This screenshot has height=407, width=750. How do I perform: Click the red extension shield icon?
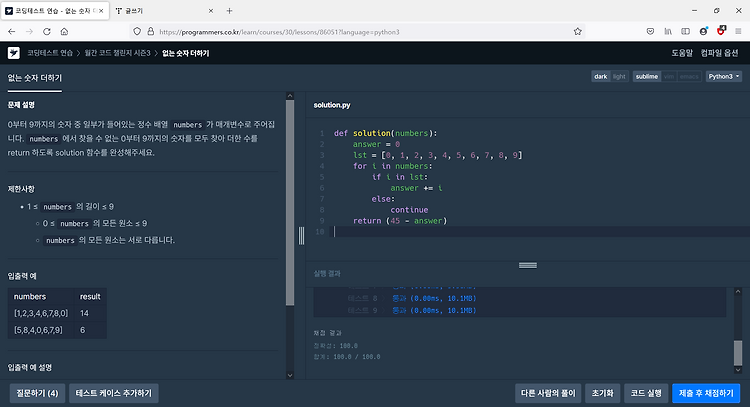click(721, 31)
